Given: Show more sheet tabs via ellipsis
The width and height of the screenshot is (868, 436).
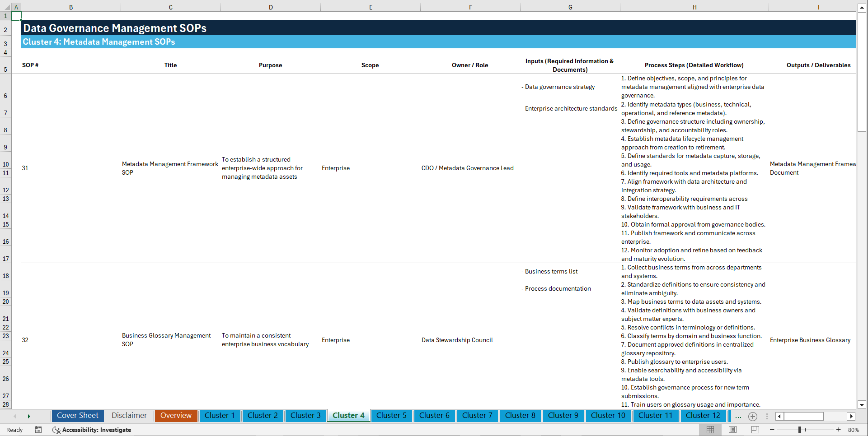Looking at the screenshot, I should click(738, 416).
